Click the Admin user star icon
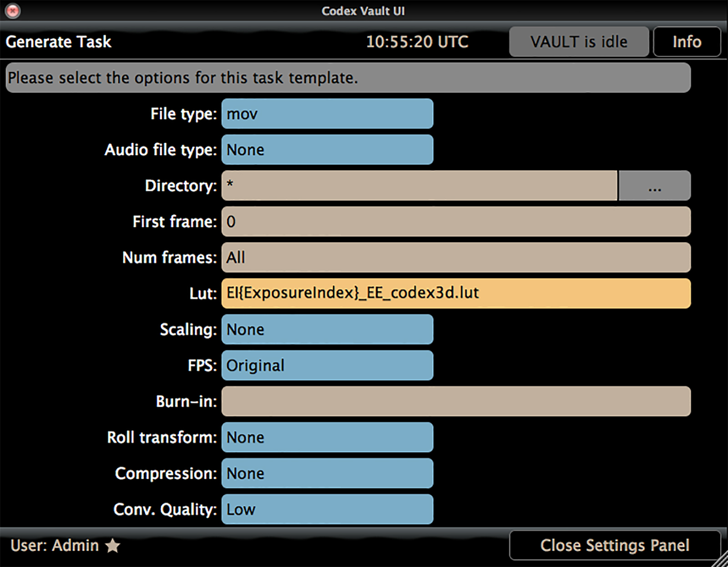 (x=112, y=545)
